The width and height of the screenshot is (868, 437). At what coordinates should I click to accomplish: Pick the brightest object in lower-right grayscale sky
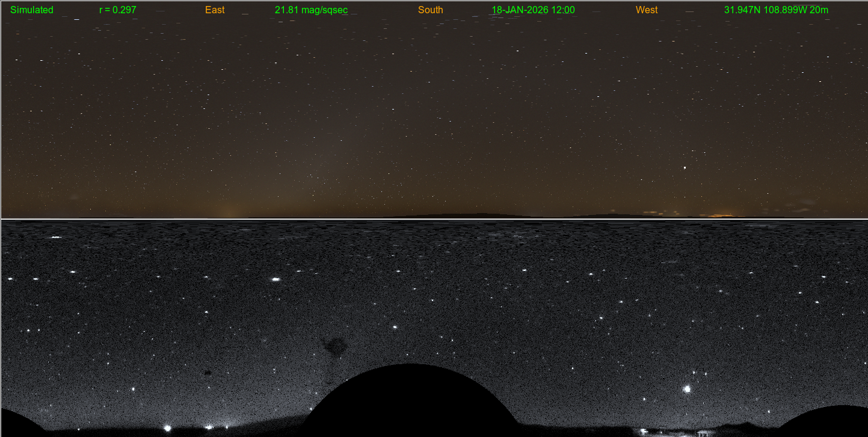pos(687,389)
